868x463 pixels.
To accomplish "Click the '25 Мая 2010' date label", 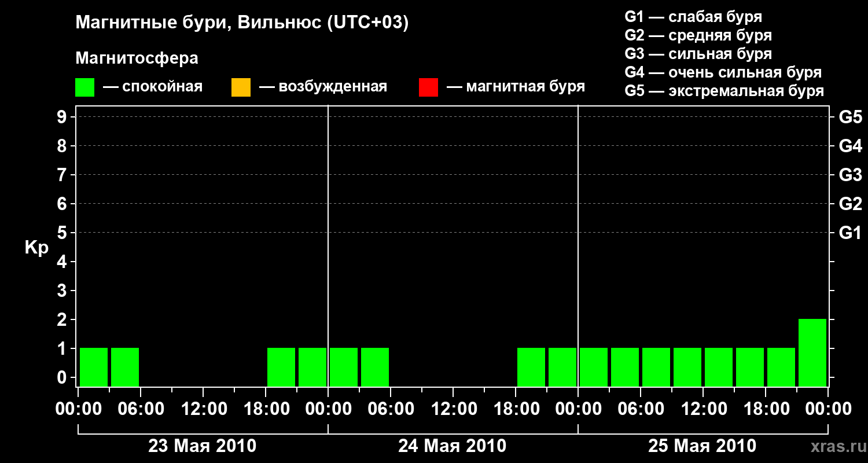I will click(x=702, y=446).
